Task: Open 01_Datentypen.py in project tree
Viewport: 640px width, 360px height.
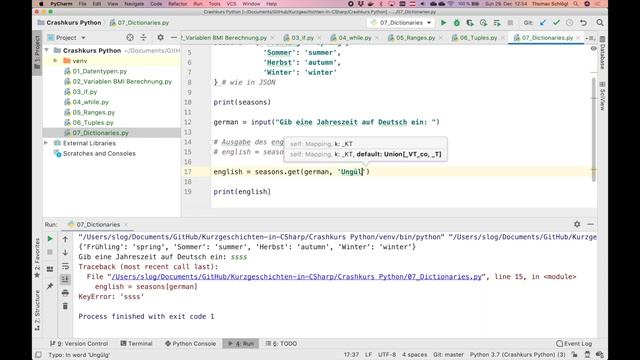Action: click(x=100, y=71)
